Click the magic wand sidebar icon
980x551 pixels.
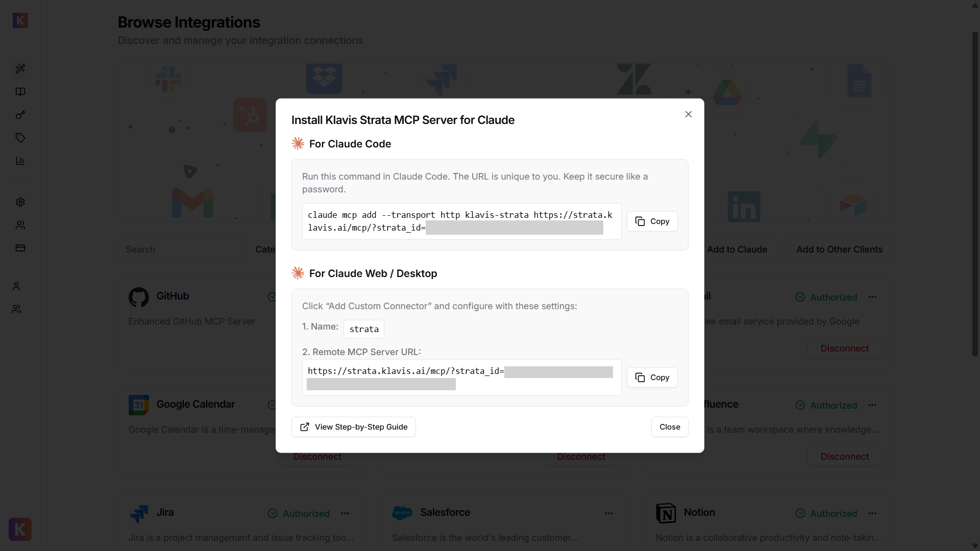pyautogui.click(x=20, y=69)
